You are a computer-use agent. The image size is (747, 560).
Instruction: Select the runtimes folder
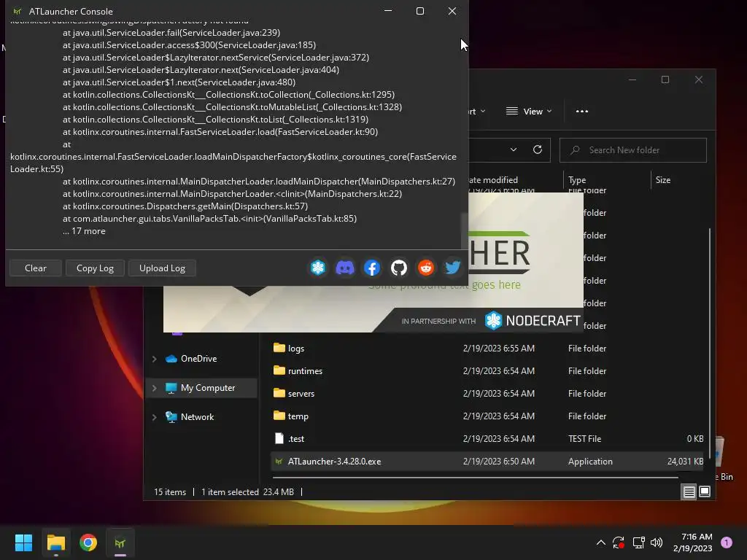point(487,371)
